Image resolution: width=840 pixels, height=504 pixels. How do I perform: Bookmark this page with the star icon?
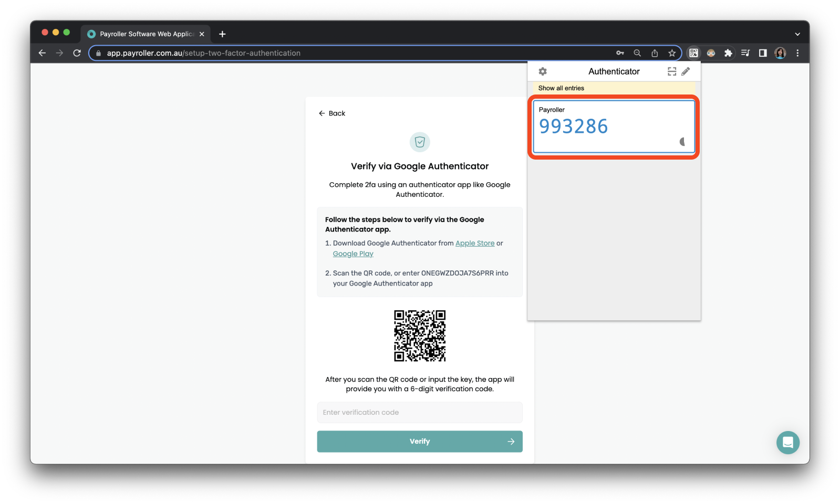click(672, 53)
